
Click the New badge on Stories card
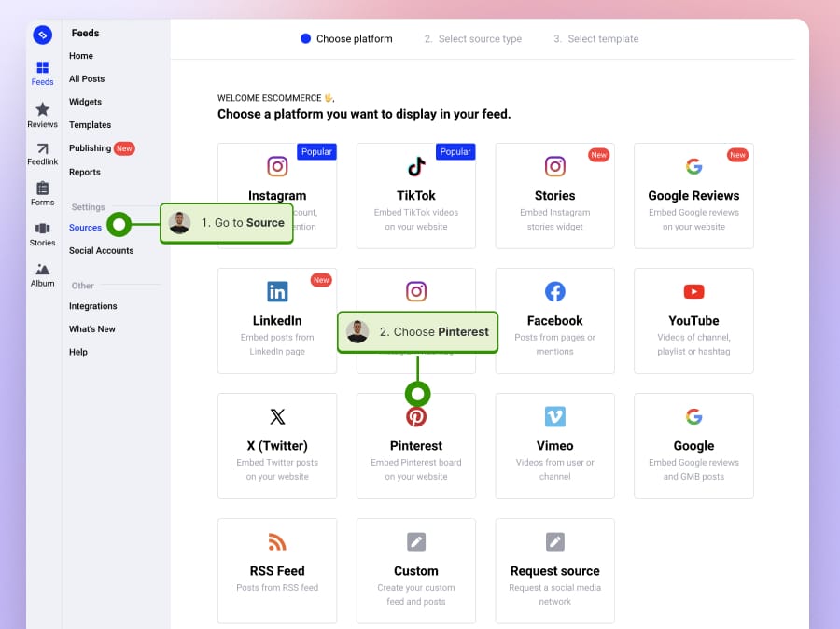599,155
